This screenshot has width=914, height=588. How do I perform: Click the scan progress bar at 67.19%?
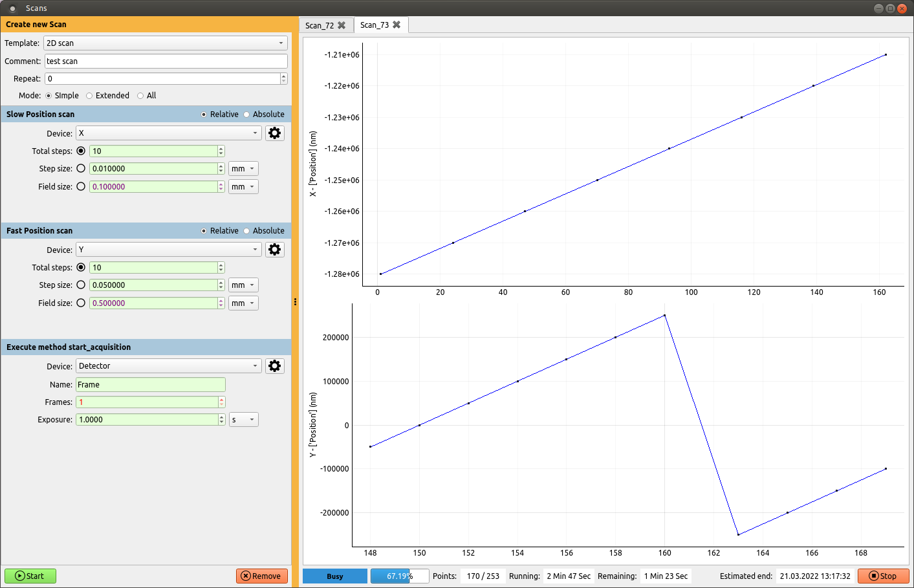click(x=399, y=576)
